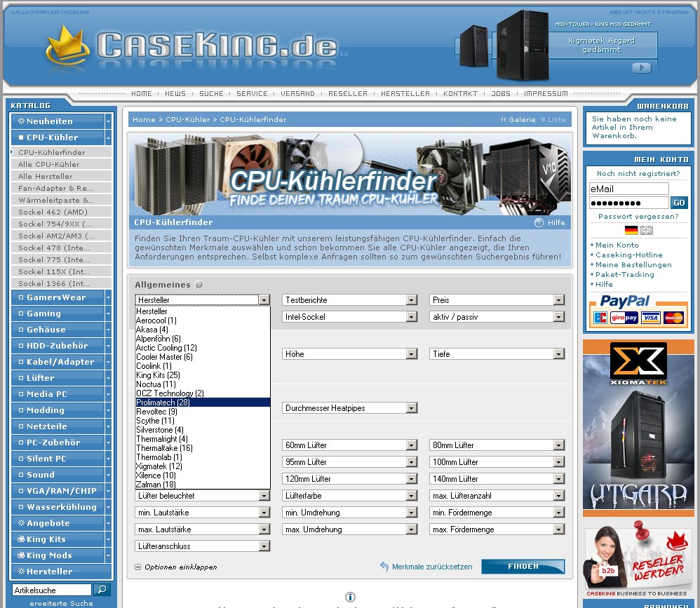Viewport: 700px width, 608px height.
Task: Click the Xigmatek Utgard ad banner
Action: (x=638, y=428)
